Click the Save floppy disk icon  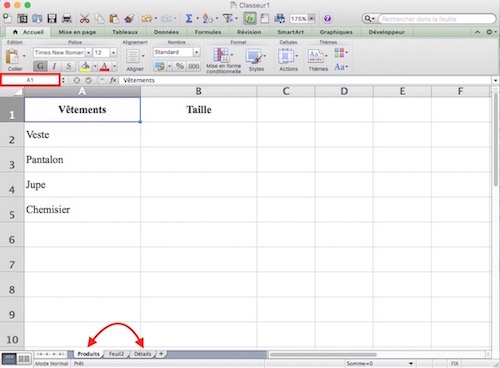click(x=52, y=18)
